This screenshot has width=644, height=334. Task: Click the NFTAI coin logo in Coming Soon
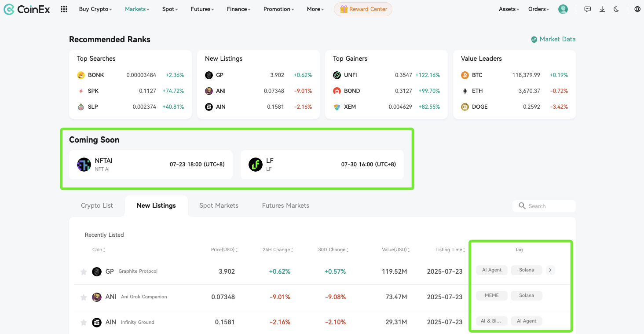click(x=84, y=165)
